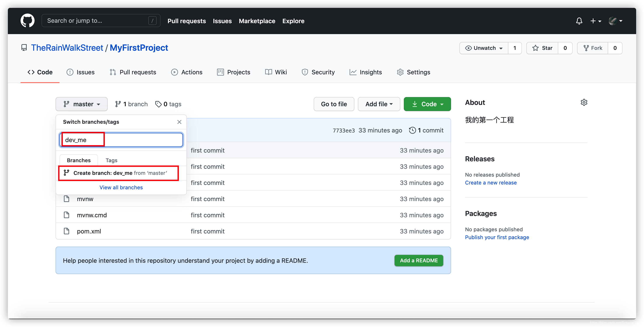Screen dimensions: 644x327
Task: Edit About details with gear icon
Action: point(584,103)
